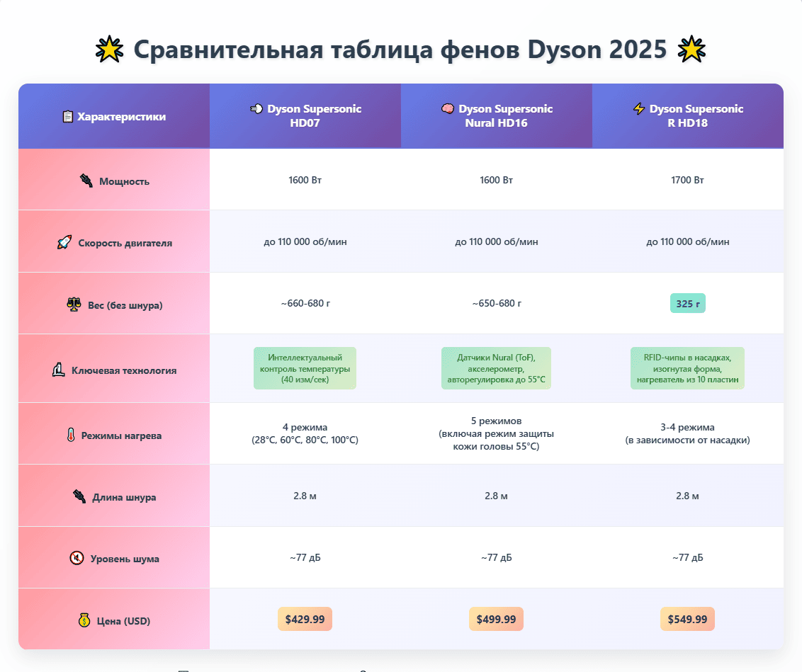This screenshot has width=802, height=672.
Task: Click the RFID-чипы в насадках badge
Action: click(687, 368)
